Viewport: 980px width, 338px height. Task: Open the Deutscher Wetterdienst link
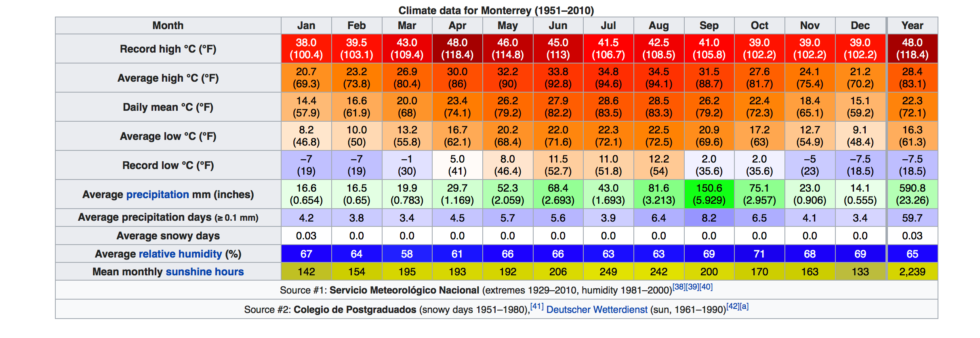[x=597, y=310]
